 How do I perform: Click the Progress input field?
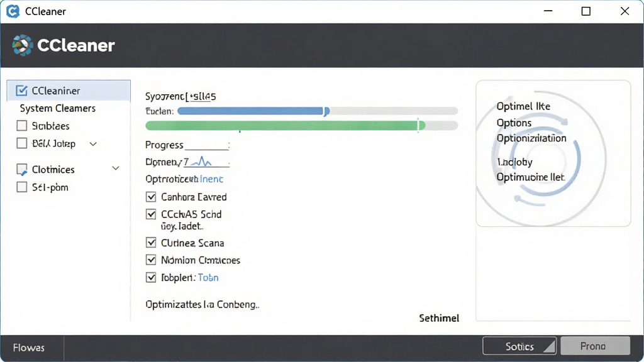pos(207,145)
